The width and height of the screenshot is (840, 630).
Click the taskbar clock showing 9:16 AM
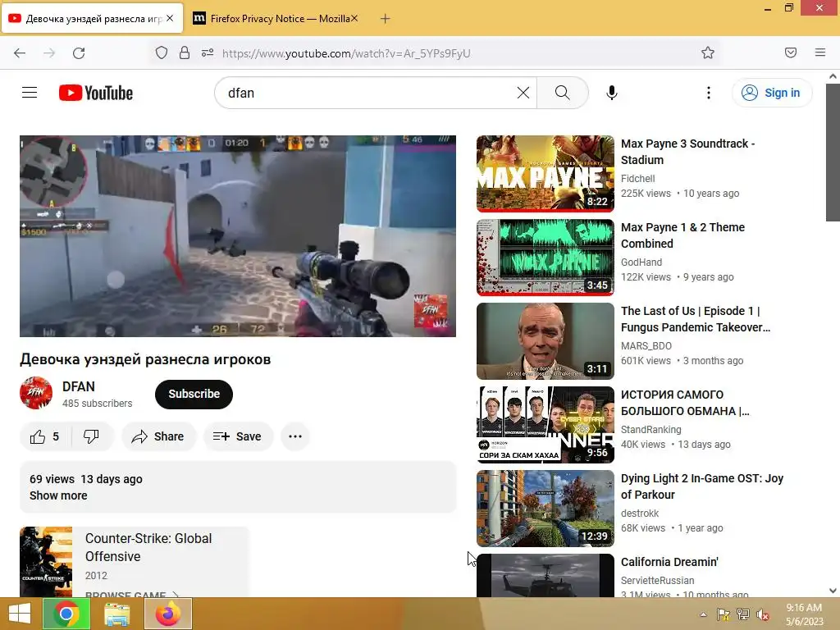pyautogui.click(x=804, y=614)
